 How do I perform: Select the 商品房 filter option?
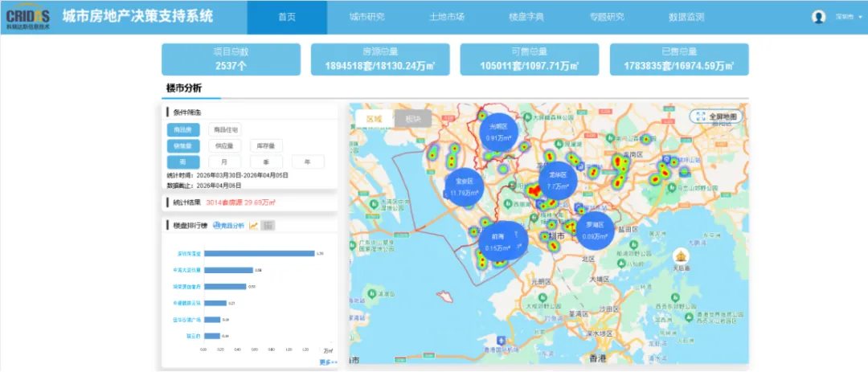click(x=183, y=129)
